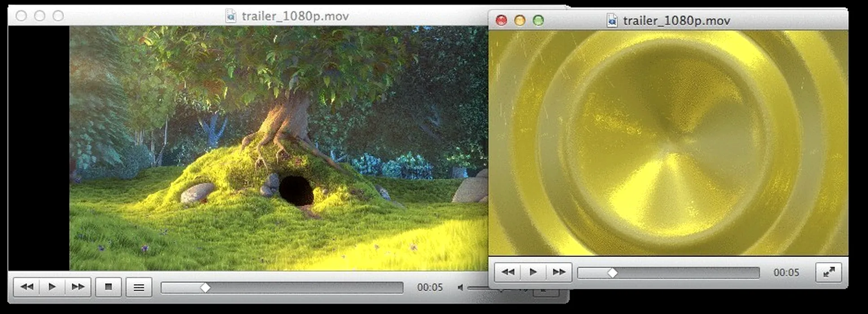868x314 pixels.
Task: Toggle fullscreen with the diagonal arrows button
Action: (x=829, y=272)
